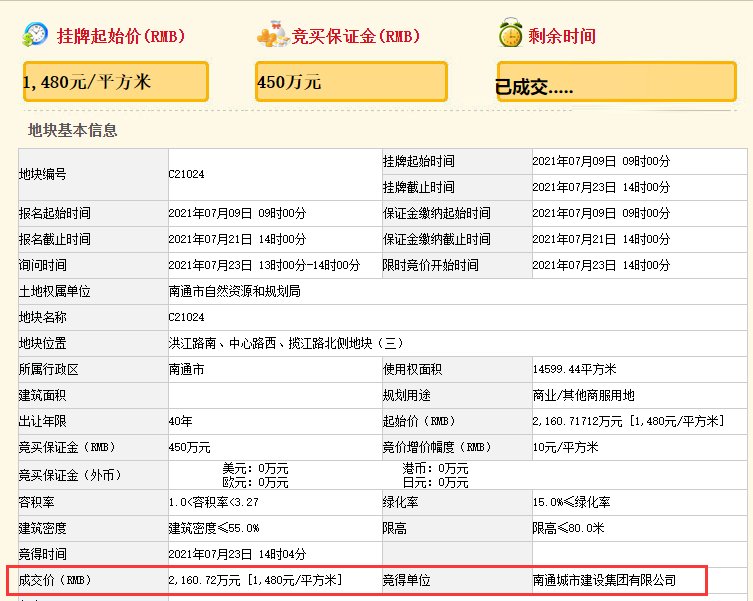Click the clock icon beside 挂牌起始价
Screen dimensions: 753x601
(x=35, y=35)
